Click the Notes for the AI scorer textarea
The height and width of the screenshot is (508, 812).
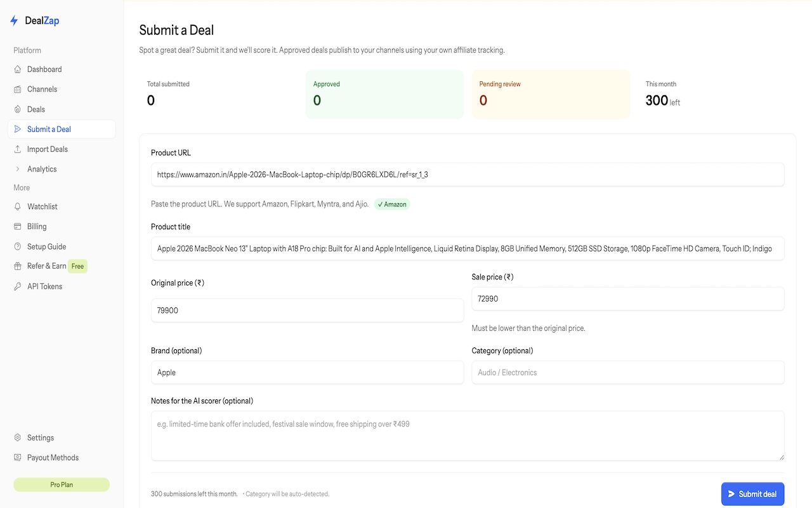pyautogui.click(x=468, y=436)
